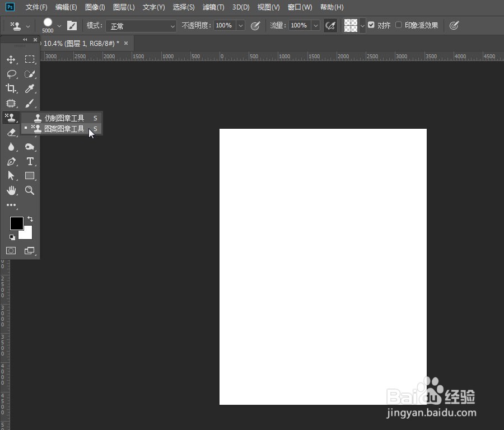
Task: Select the Zoom magnifier tool
Action: tap(30, 190)
